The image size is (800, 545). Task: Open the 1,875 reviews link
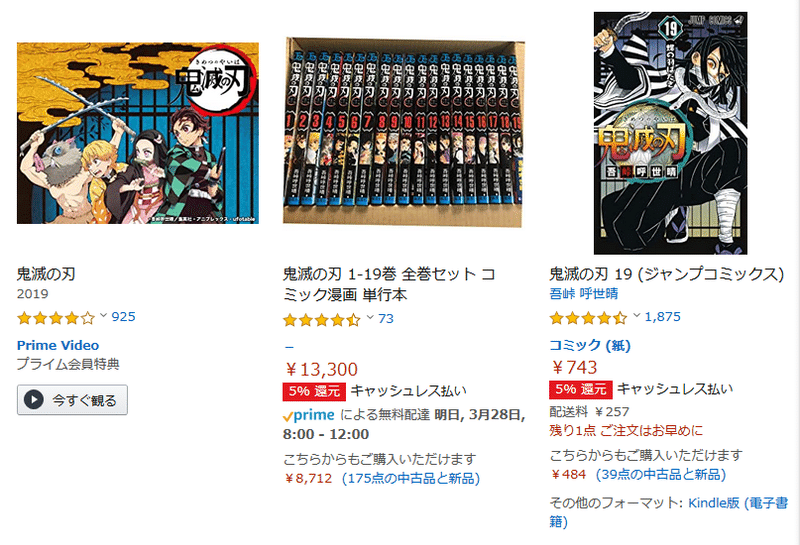(x=662, y=317)
